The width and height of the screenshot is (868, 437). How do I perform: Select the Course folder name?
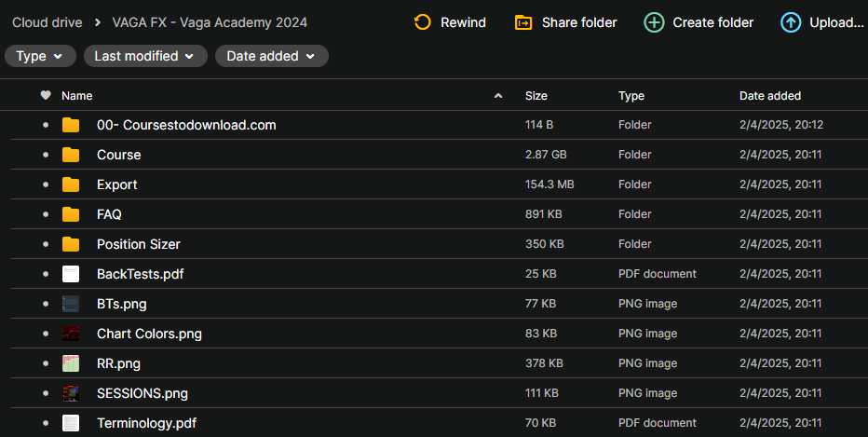[118, 155]
